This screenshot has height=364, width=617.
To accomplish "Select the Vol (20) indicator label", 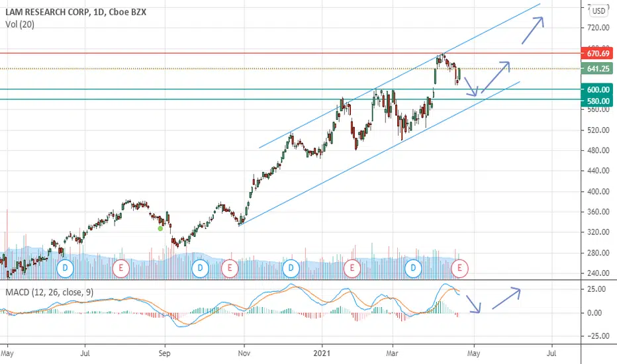I will 20,24.
